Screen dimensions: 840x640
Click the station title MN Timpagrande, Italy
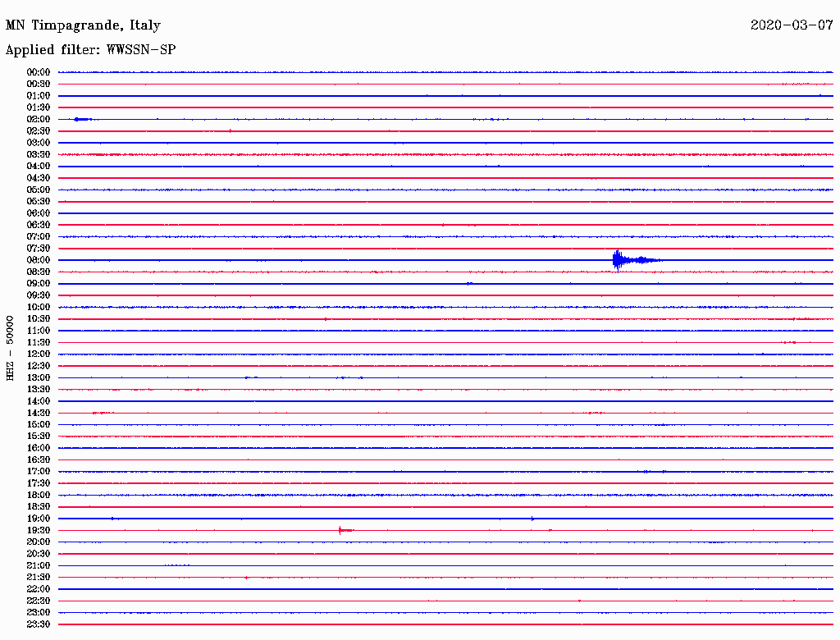pyautogui.click(x=83, y=25)
